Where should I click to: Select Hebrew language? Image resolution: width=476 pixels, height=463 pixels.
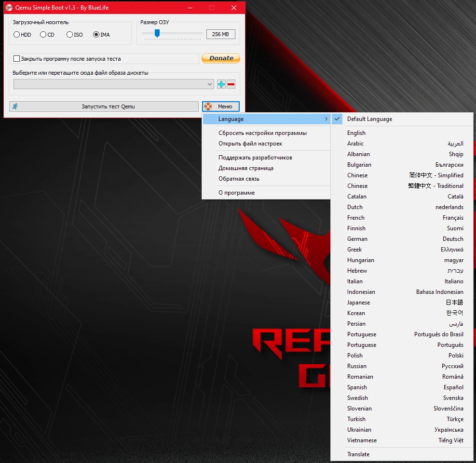pyautogui.click(x=402, y=271)
